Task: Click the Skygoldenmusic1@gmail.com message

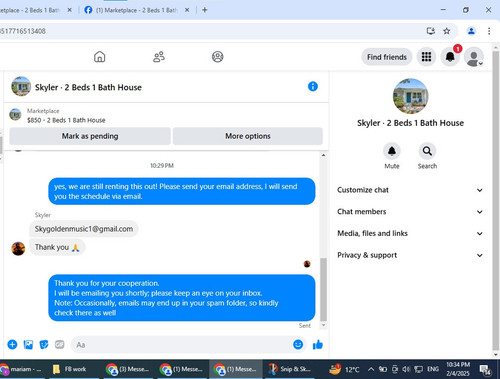Action: coord(84,229)
